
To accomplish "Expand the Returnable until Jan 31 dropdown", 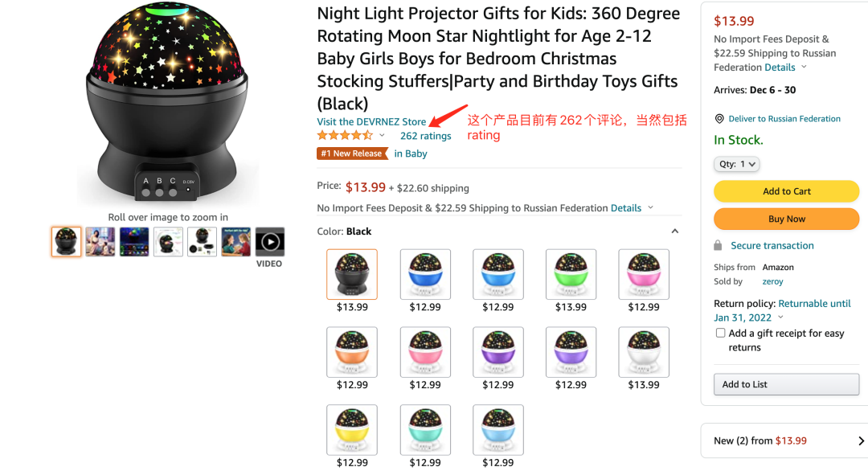I will [780, 317].
